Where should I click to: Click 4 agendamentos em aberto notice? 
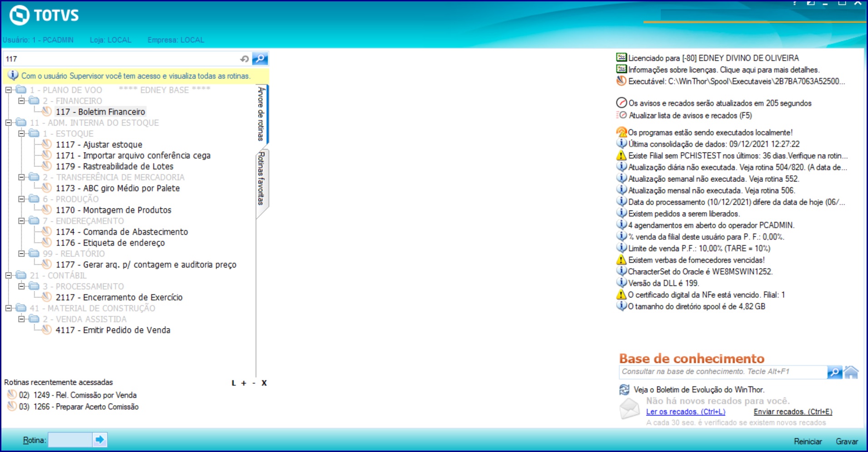(711, 225)
